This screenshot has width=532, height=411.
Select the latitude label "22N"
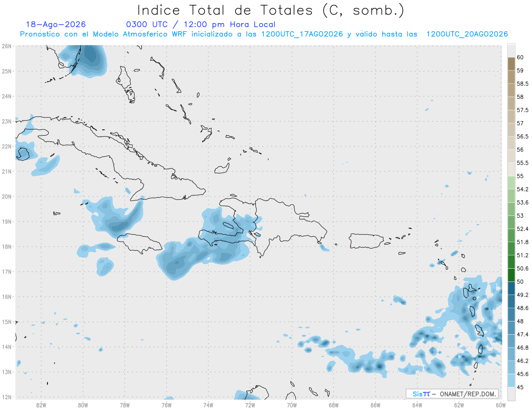[x=7, y=146]
